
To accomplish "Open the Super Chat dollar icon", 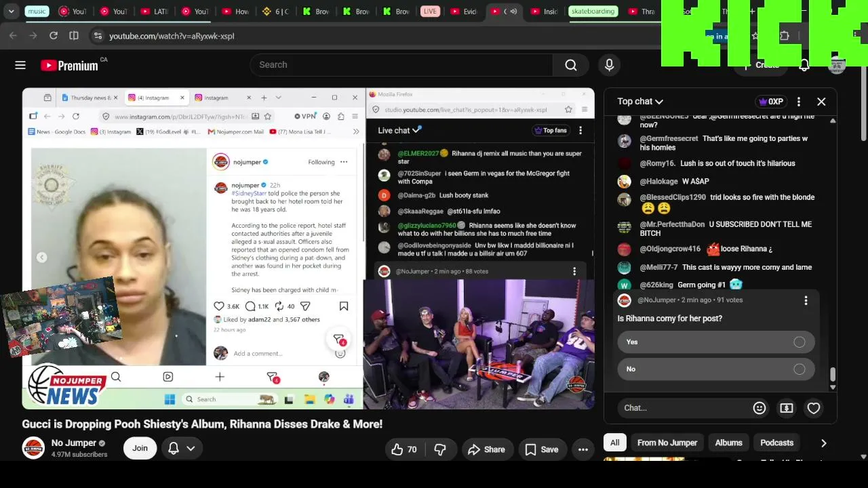I will click(x=787, y=408).
